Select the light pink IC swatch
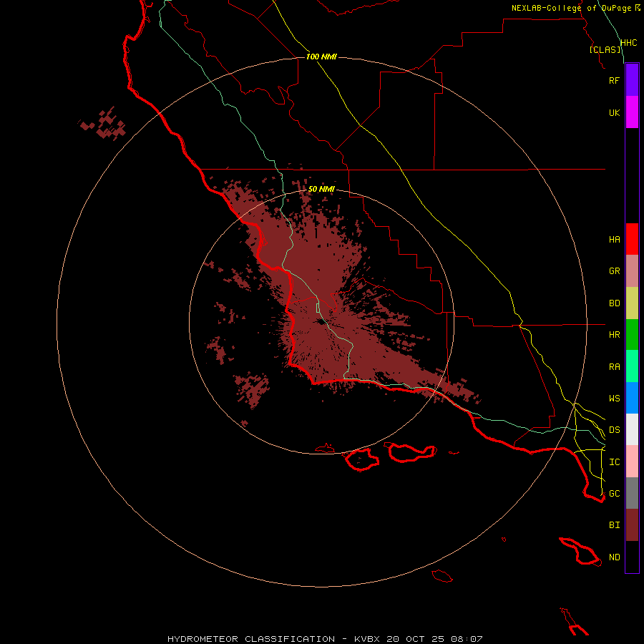The width and height of the screenshot is (644, 644). click(632, 462)
